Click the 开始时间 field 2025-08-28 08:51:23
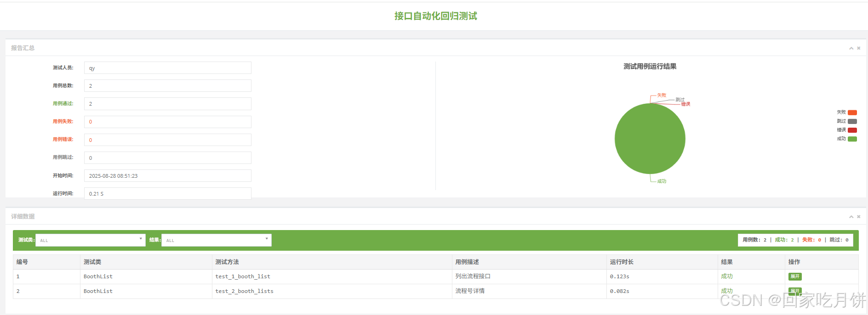Screen dimensions: 868x315 tap(168, 176)
